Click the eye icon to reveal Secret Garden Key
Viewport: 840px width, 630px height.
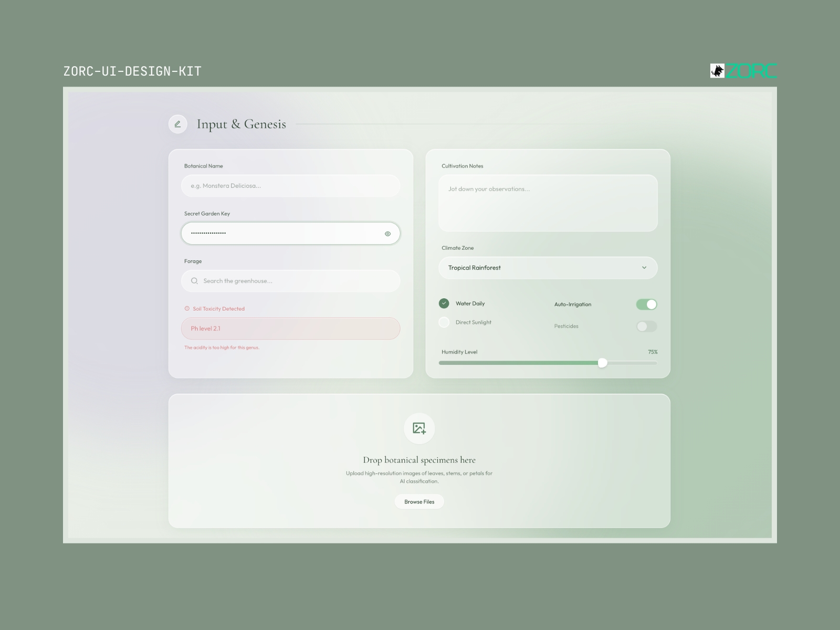click(387, 234)
